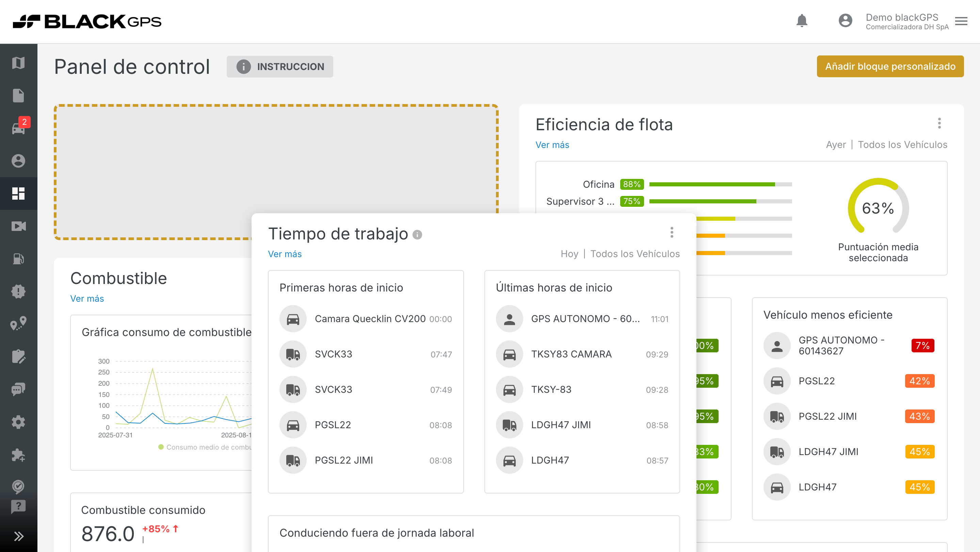Click PGSL22 JIMI truck icon in Primeras horas
Image resolution: width=980 pixels, height=552 pixels.
coord(293,461)
